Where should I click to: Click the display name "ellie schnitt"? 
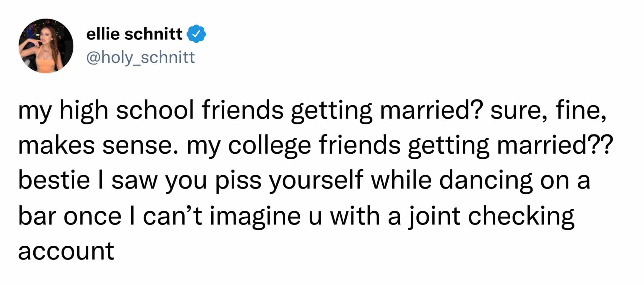[x=134, y=34]
